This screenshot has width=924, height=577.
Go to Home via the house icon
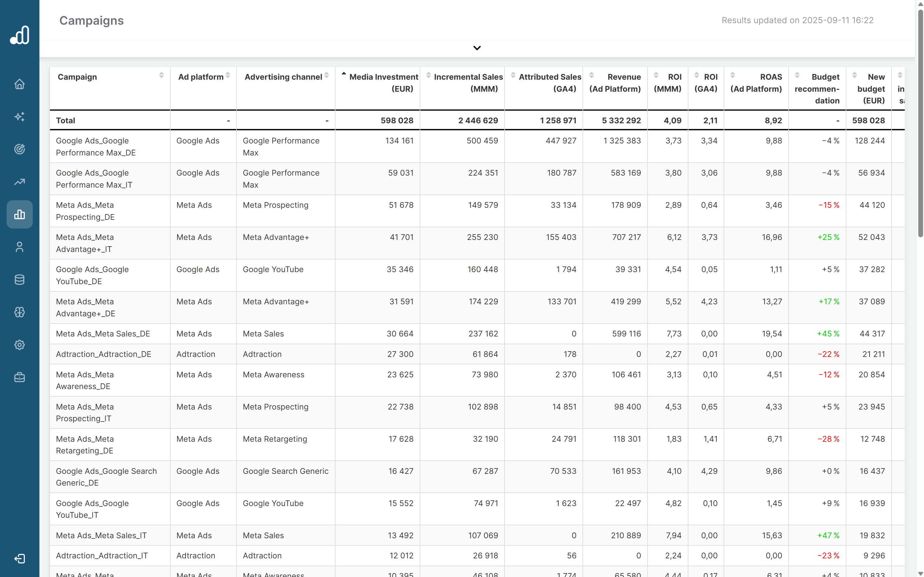(20, 84)
